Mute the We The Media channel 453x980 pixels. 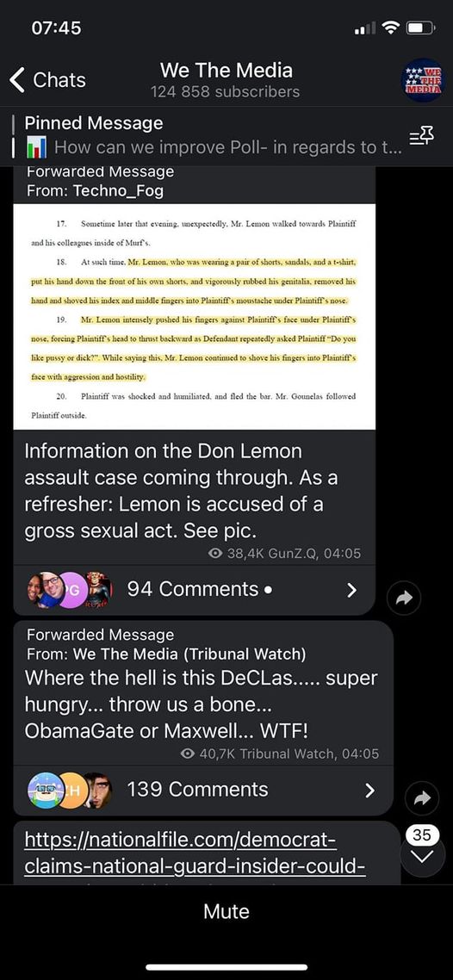[226, 911]
